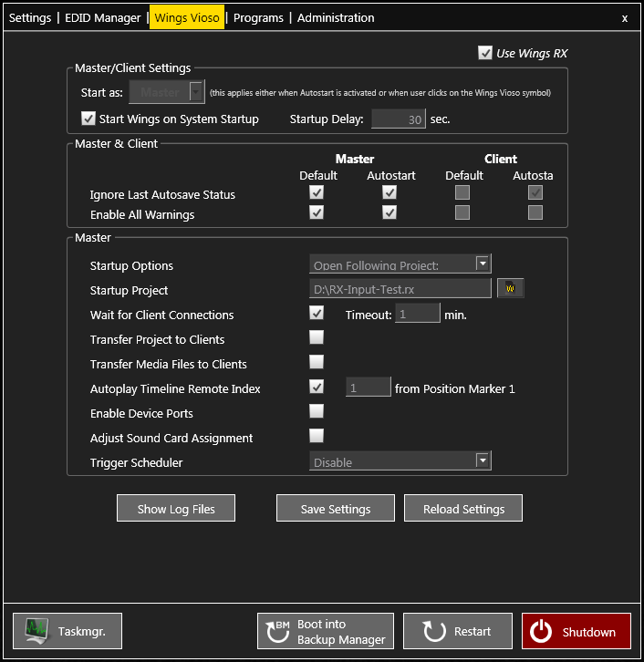Toggle Start Wings on System Startup
The image size is (644, 662).
coord(88,119)
